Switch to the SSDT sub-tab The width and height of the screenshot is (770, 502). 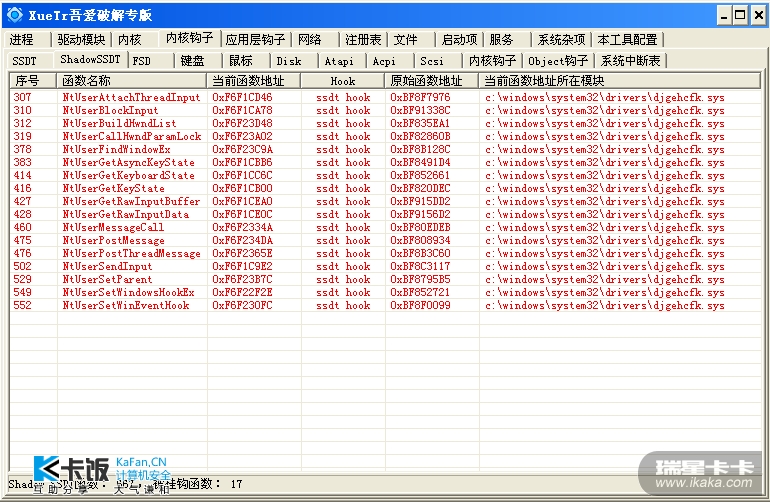[x=25, y=61]
